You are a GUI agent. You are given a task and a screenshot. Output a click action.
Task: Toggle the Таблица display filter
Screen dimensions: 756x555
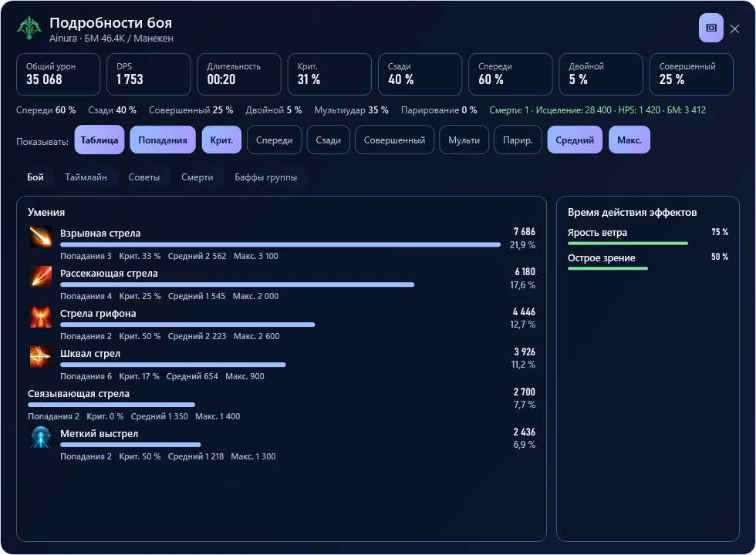pyautogui.click(x=100, y=140)
